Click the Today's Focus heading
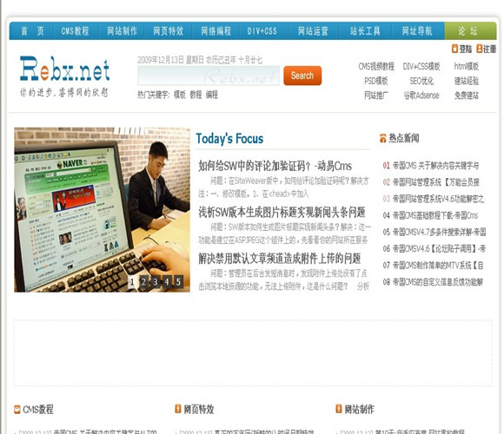Screen dimensions: 504x434 229,139
